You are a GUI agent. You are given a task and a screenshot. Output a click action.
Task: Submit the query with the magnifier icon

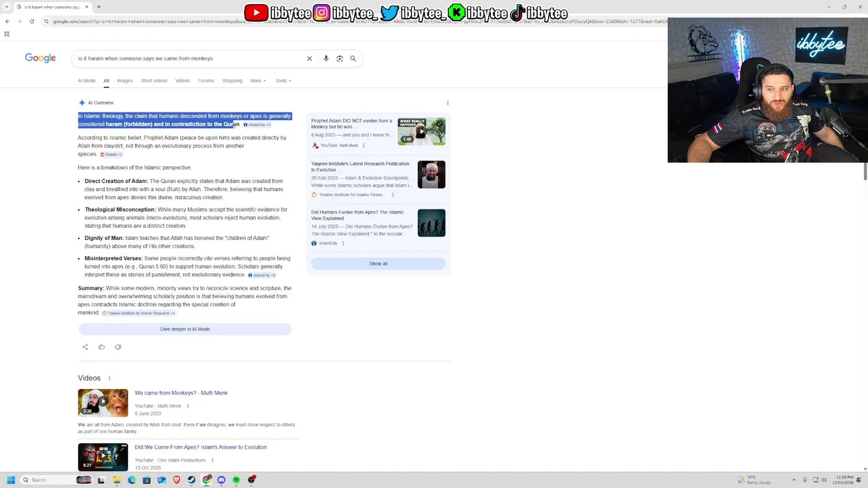coord(353,58)
